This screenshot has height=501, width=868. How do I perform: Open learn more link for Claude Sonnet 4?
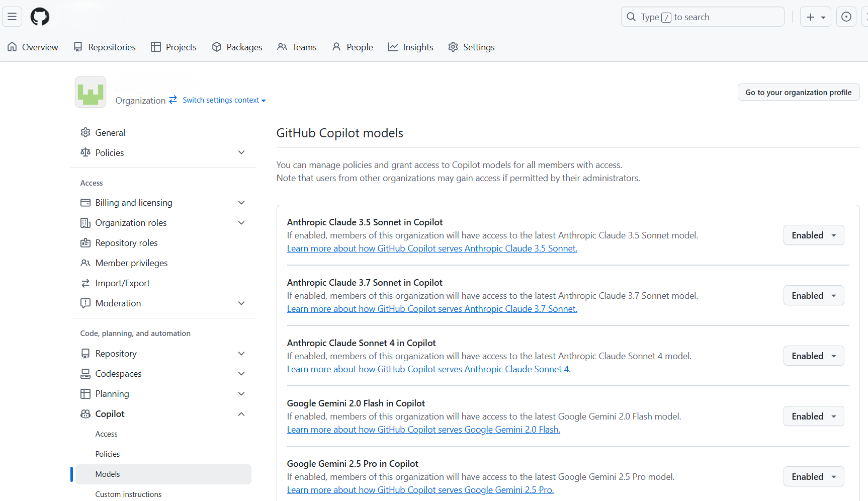[x=429, y=369]
